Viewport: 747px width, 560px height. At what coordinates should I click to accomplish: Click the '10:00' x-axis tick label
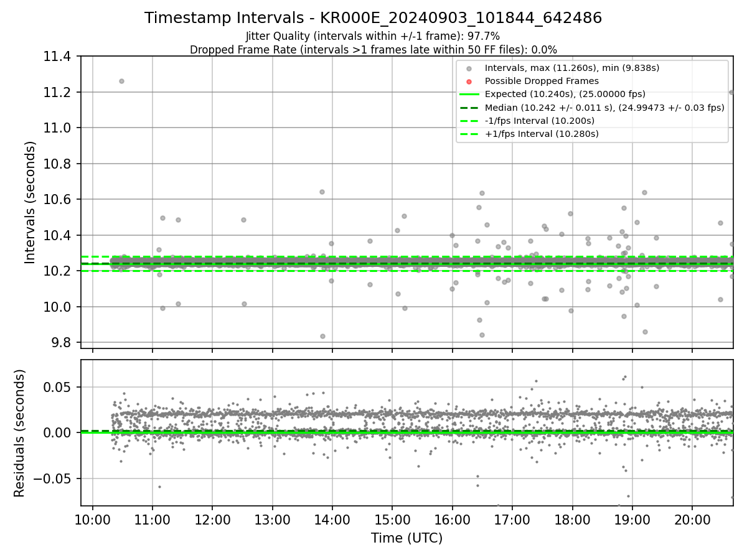[93, 519]
